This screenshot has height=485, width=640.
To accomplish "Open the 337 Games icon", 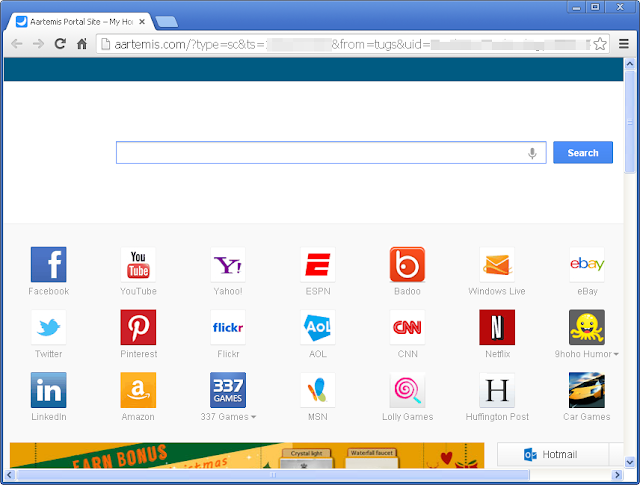I will click(x=228, y=390).
